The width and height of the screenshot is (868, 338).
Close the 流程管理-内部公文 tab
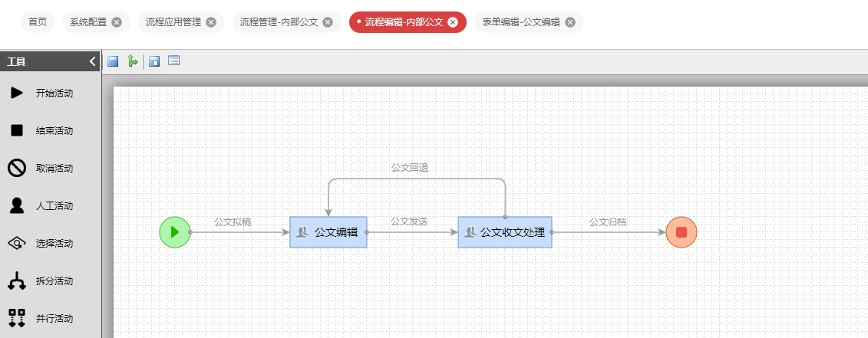point(328,22)
